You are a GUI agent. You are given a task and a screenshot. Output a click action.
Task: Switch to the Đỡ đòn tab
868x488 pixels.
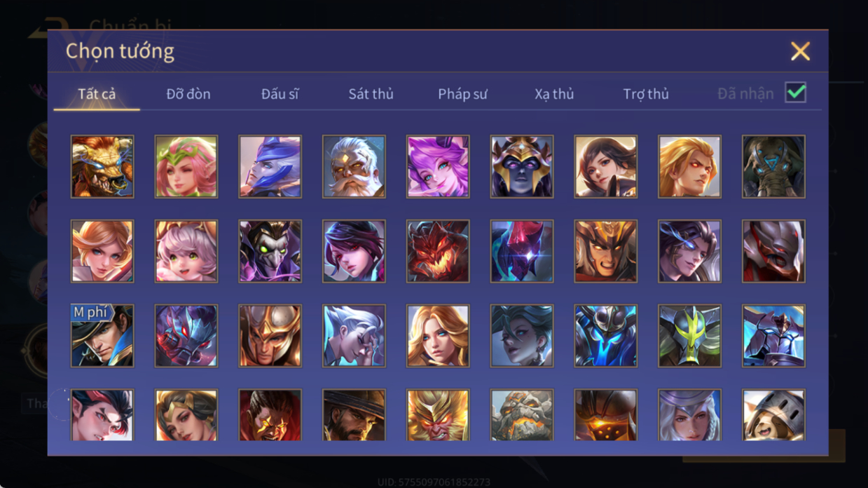coord(188,94)
